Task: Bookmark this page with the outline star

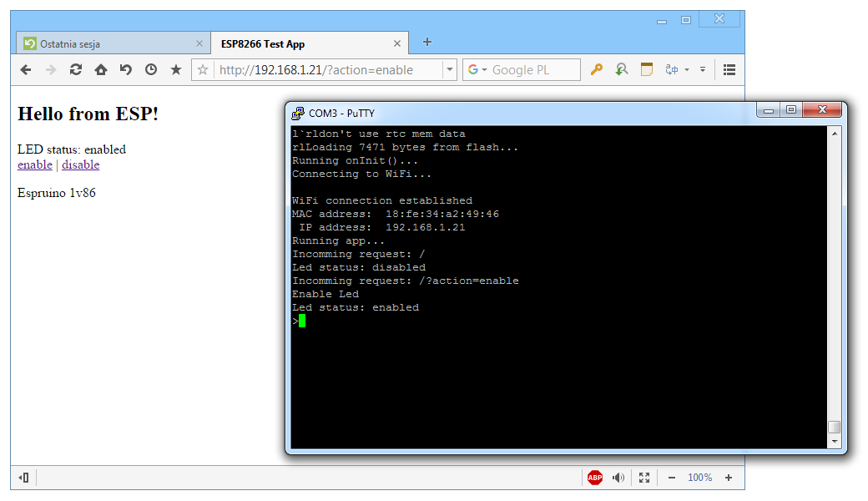Action: tap(202, 70)
